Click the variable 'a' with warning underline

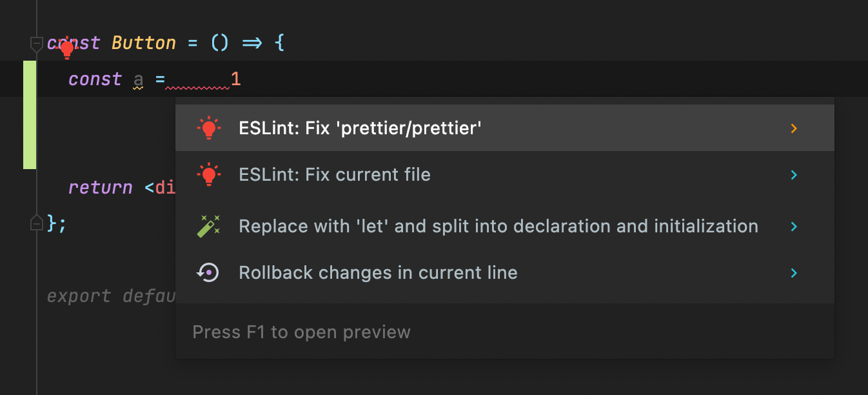(138, 80)
